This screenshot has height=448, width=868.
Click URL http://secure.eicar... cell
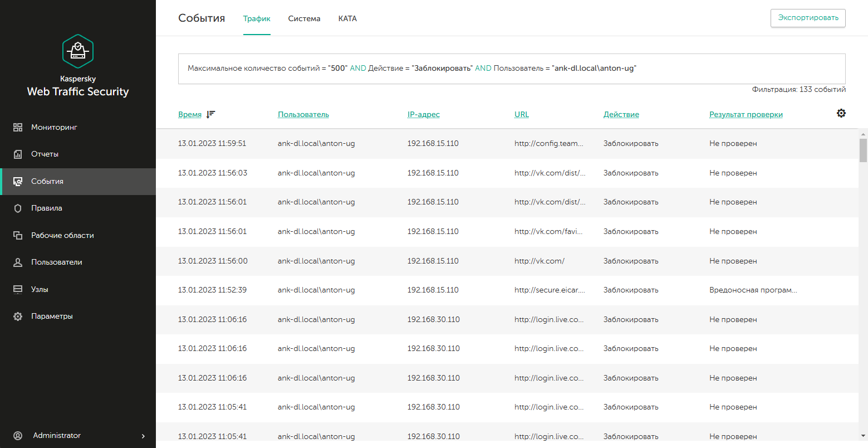pos(550,290)
